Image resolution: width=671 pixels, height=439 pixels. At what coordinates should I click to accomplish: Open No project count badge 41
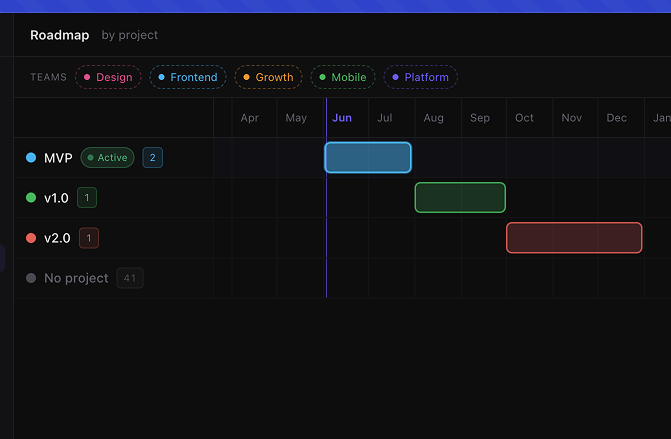pyautogui.click(x=130, y=278)
